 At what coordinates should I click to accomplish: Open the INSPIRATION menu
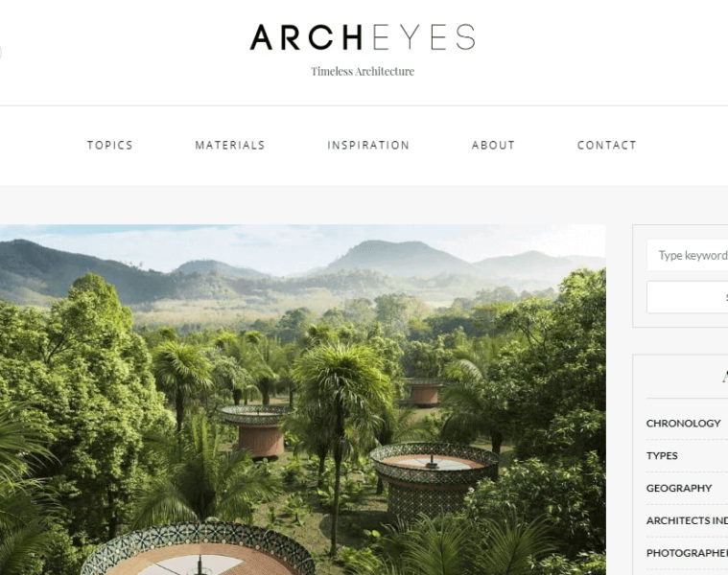pos(368,145)
